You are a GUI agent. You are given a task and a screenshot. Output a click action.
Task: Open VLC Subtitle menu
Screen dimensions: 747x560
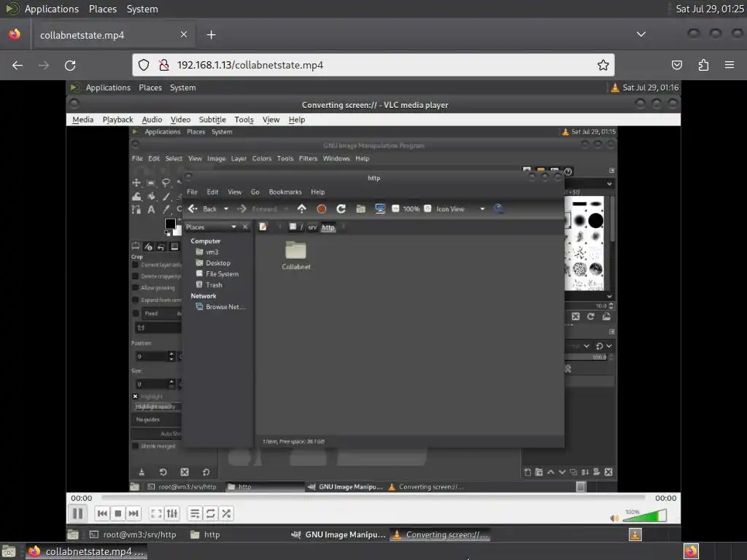[212, 120]
